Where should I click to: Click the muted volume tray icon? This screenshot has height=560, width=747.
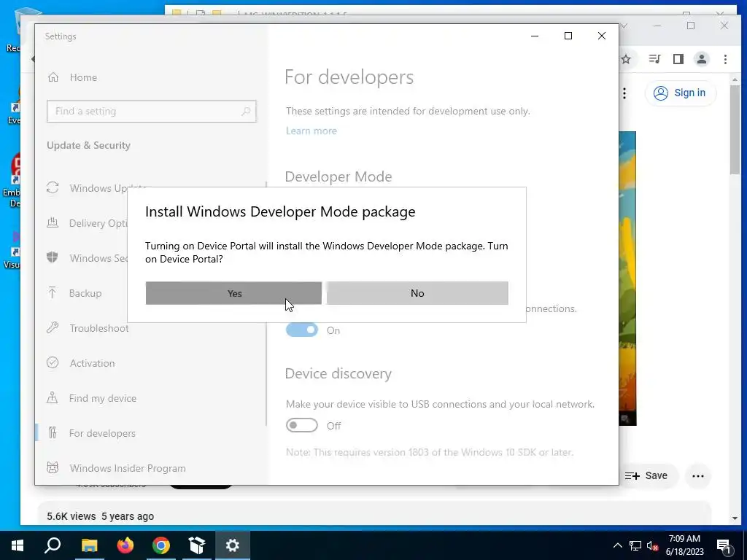pyautogui.click(x=653, y=545)
